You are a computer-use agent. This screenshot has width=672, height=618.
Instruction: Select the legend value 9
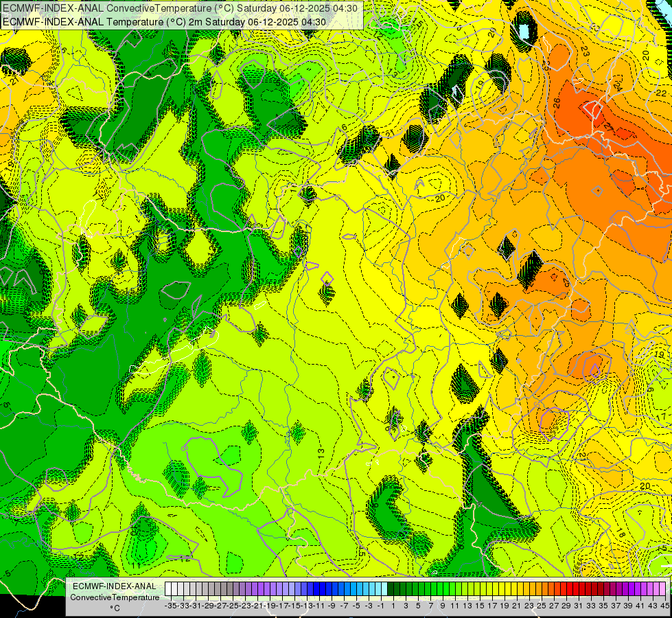(x=442, y=606)
